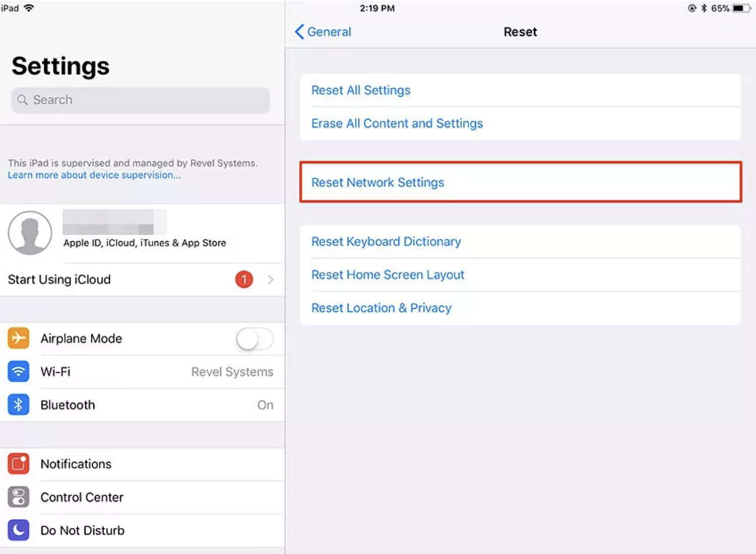
Task: Tap the Bluetooth status bar icon
Action: coord(704,8)
